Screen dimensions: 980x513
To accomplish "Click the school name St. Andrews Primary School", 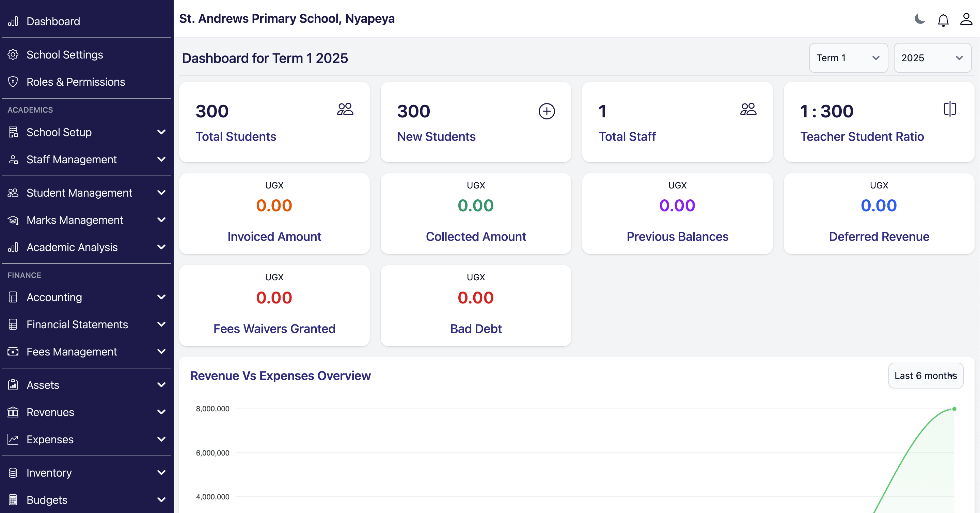I will coord(287,19).
